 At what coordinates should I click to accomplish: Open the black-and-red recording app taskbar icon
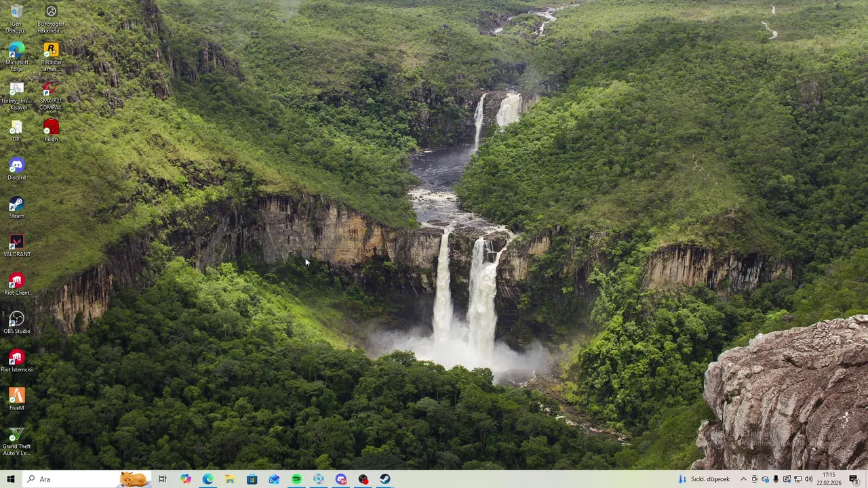[x=363, y=479]
